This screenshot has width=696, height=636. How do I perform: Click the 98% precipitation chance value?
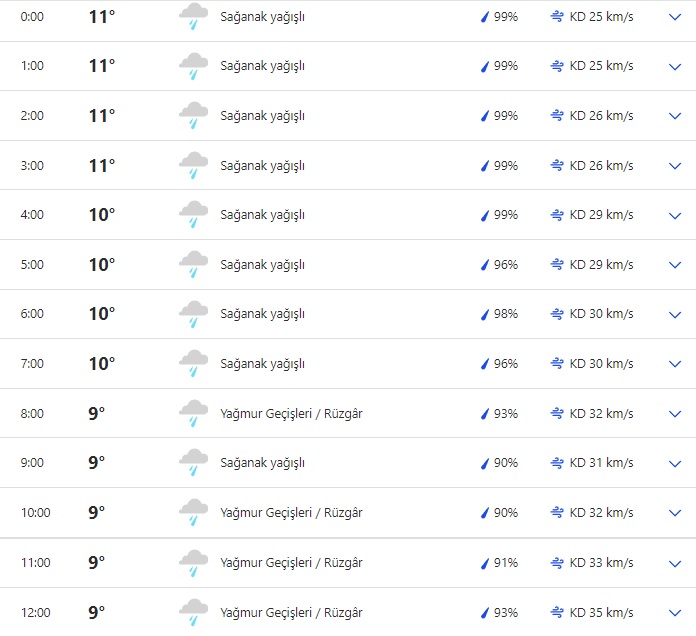[505, 314]
